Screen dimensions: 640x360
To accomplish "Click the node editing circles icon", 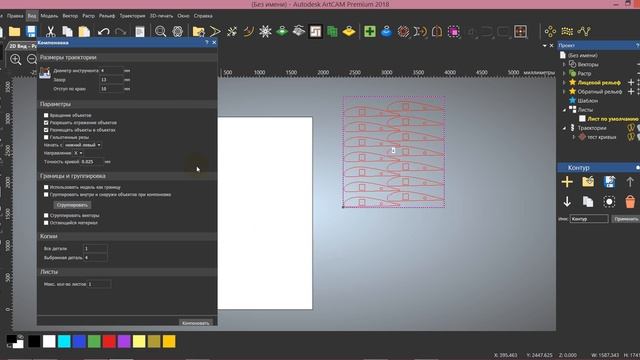I will pyautogui.click(x=550, y=31).
